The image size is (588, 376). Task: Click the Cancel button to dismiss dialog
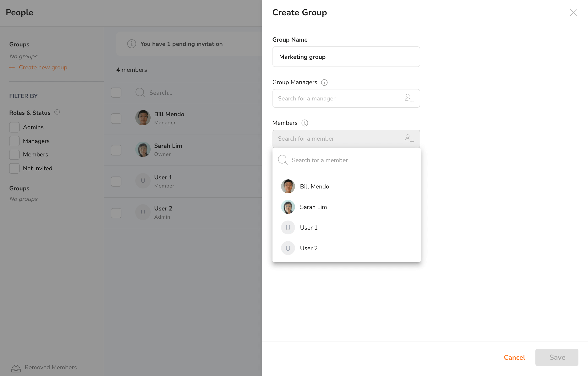pyautogui.click(x=515, y=357)
